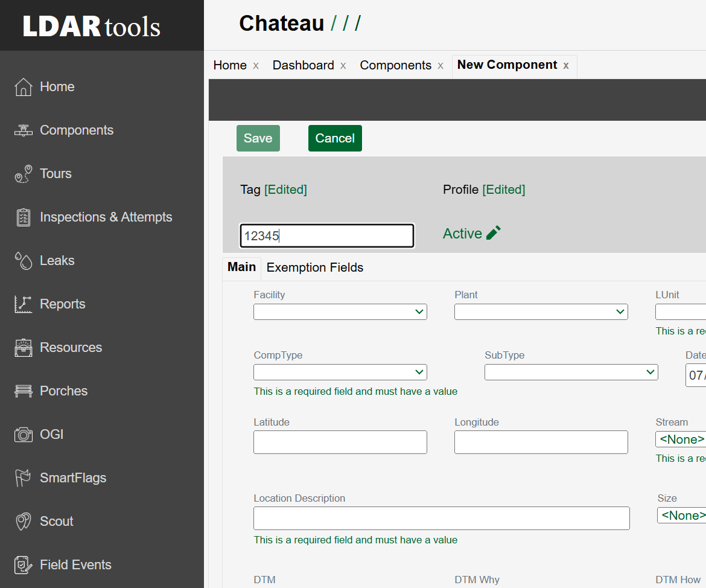
Task: Open Reports in the sidebar
Action: [x=62, y=304]
